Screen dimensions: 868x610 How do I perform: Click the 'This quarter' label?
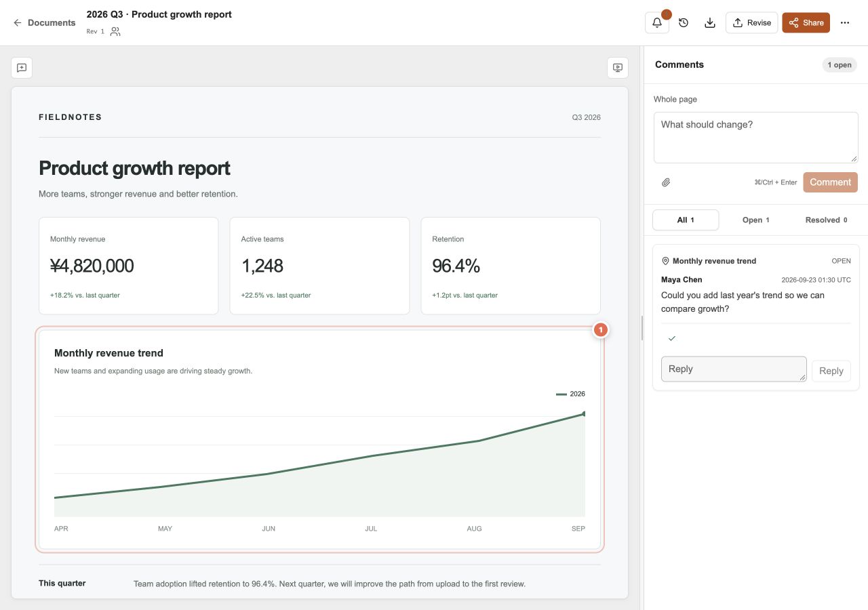pyautogui.click(x=62, y=584)
